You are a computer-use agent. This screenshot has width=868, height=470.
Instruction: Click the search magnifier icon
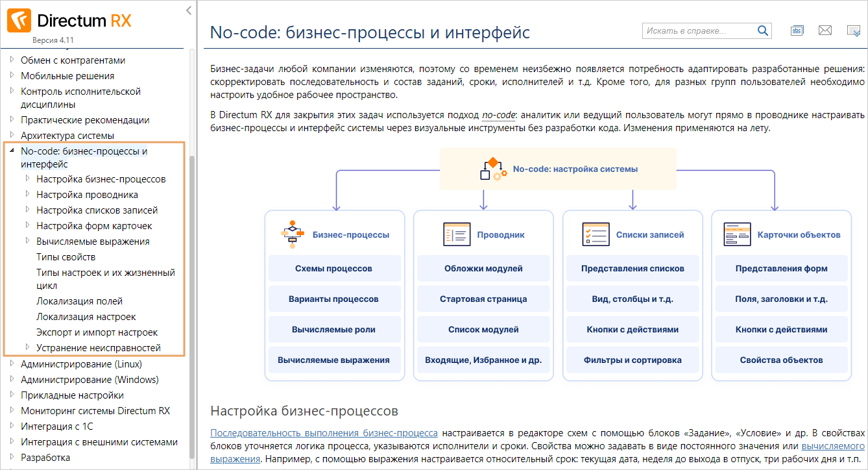(x=762, y=31)
